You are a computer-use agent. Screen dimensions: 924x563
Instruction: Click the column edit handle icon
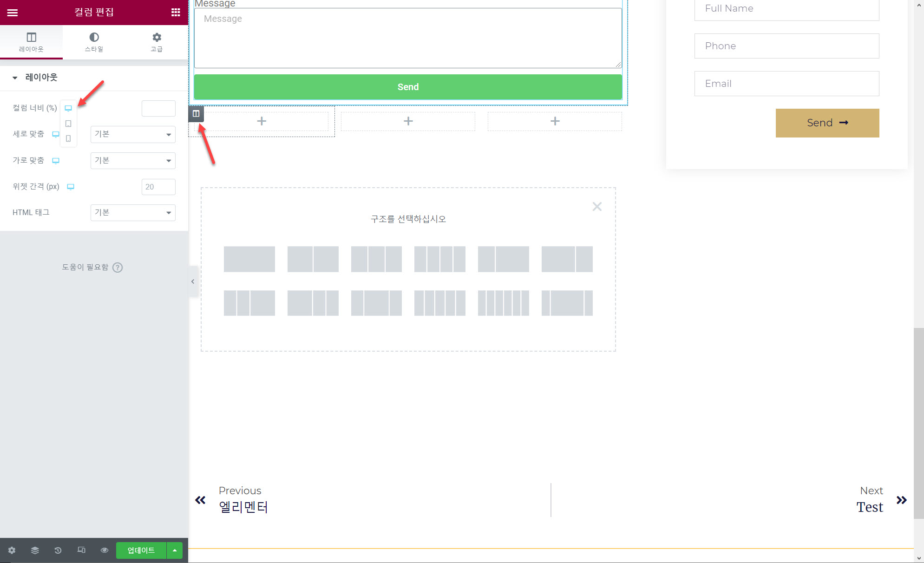point(196,114)
